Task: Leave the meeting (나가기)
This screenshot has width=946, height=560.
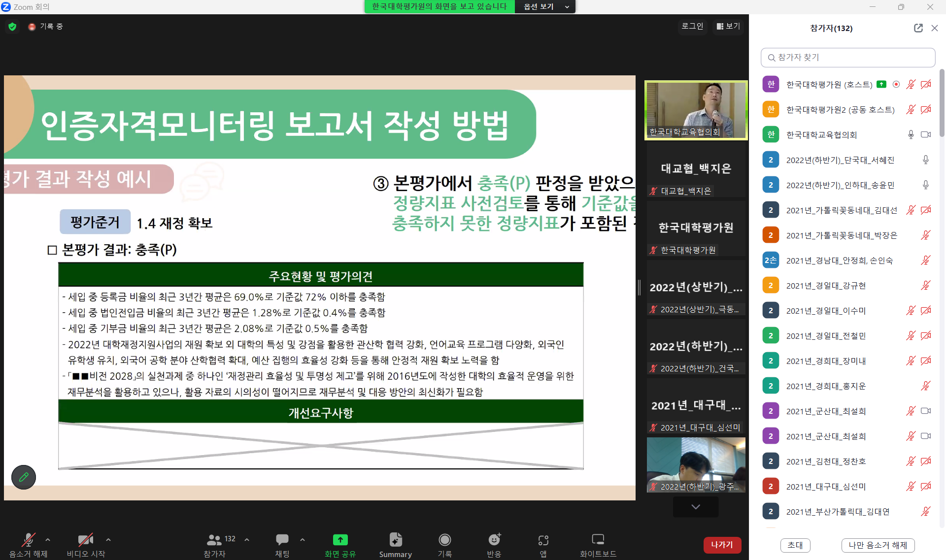Action: (722, 544)
